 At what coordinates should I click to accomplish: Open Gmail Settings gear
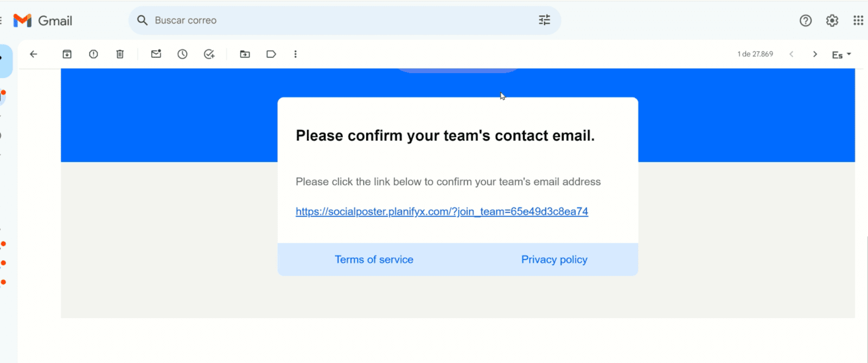832,21
